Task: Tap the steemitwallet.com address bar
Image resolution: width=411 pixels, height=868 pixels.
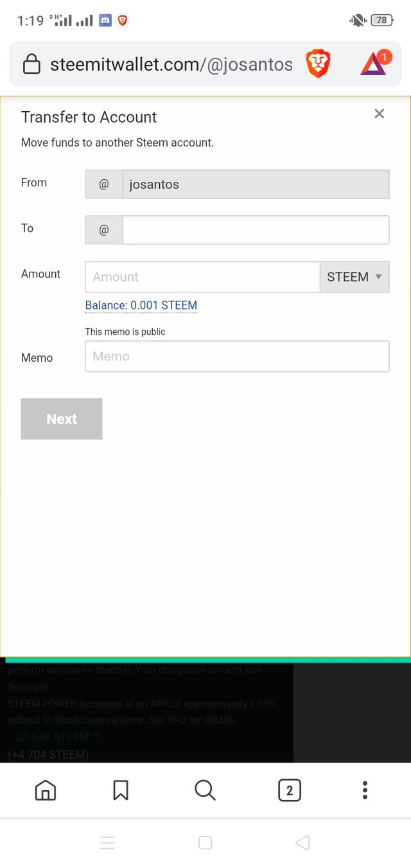Action: pos(171,64)
